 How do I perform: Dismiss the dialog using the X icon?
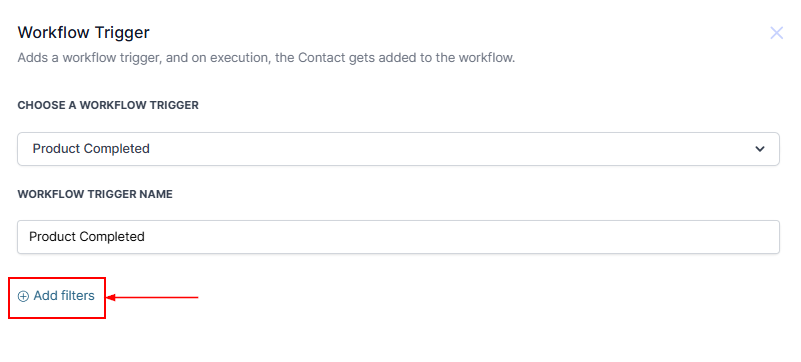click(x=776, y=33)
